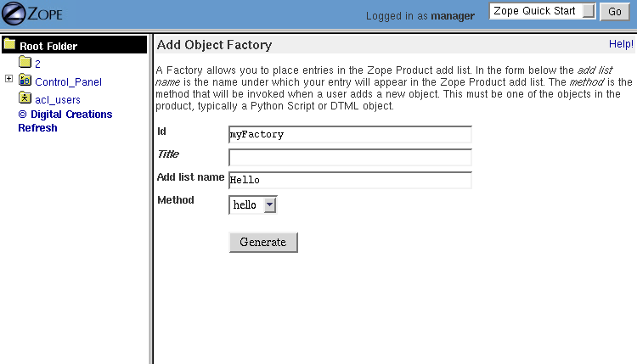Click the Digital Creations copyright link
Image resolution: width=637 pixels, height=364 pixels.
(x=65, y=115)
